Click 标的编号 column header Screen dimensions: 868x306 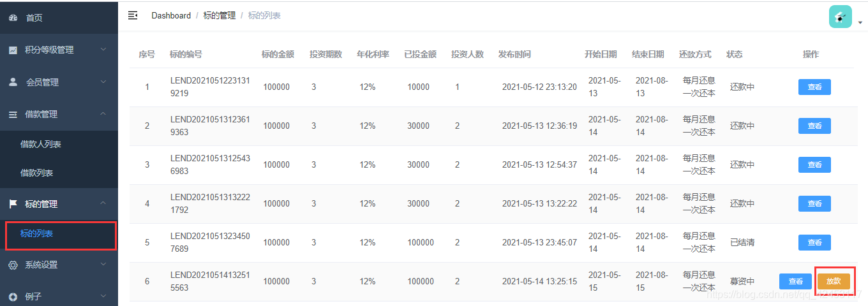[186, 54]
